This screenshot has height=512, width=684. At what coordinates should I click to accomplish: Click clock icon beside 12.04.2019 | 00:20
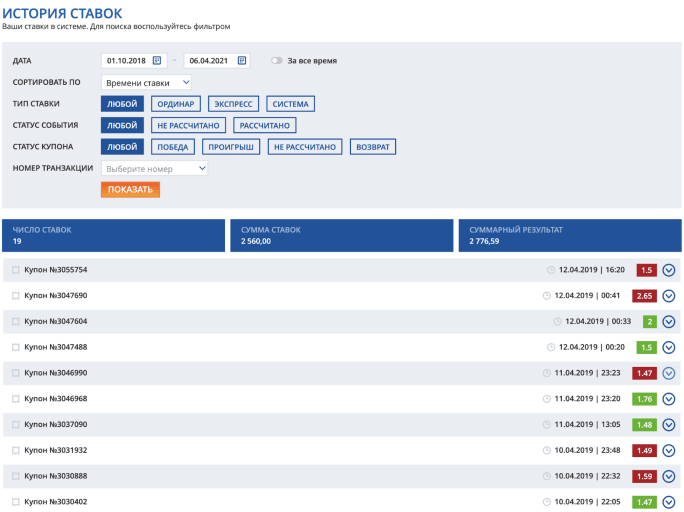[551, 347]
